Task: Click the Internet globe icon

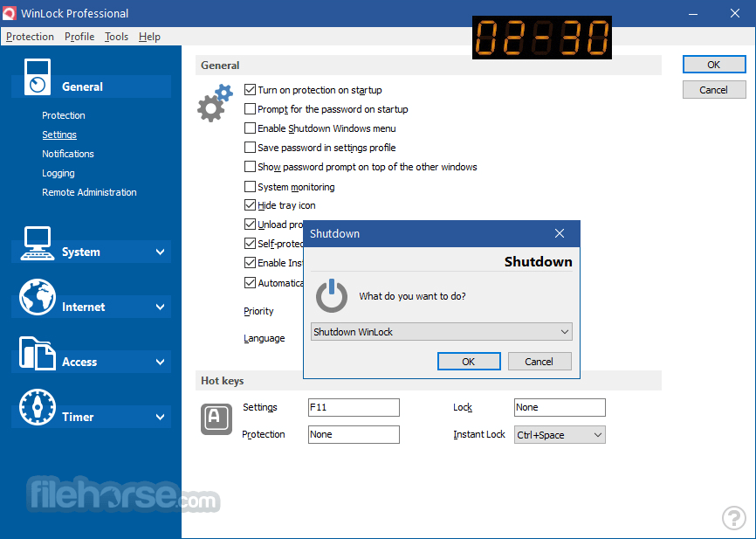Action: click(38, 297)
